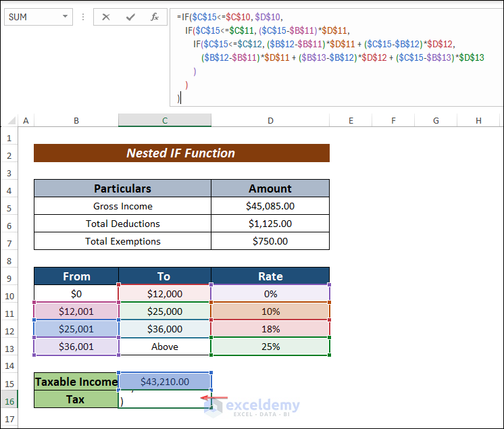Select the 0% rate cell
The height and width of the screenshot is (429, 504).
[x=270, y=294]
